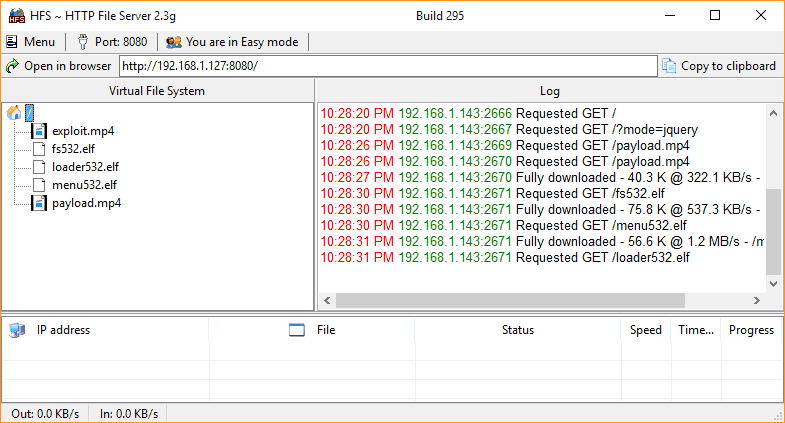This screenshot has height=423, width=785.
Task: Click port 2669 'Requested GET /payload.mp4' log entry
Action: (505, 146)
